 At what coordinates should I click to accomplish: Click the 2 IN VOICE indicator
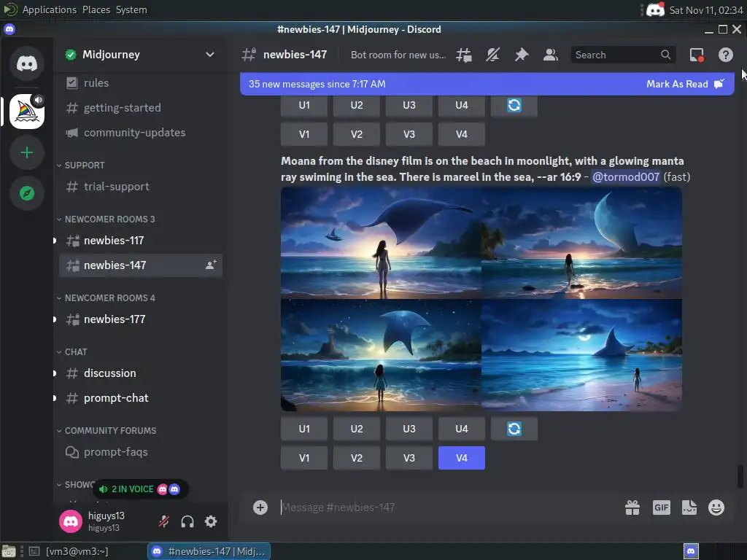[x=140, y=489]
